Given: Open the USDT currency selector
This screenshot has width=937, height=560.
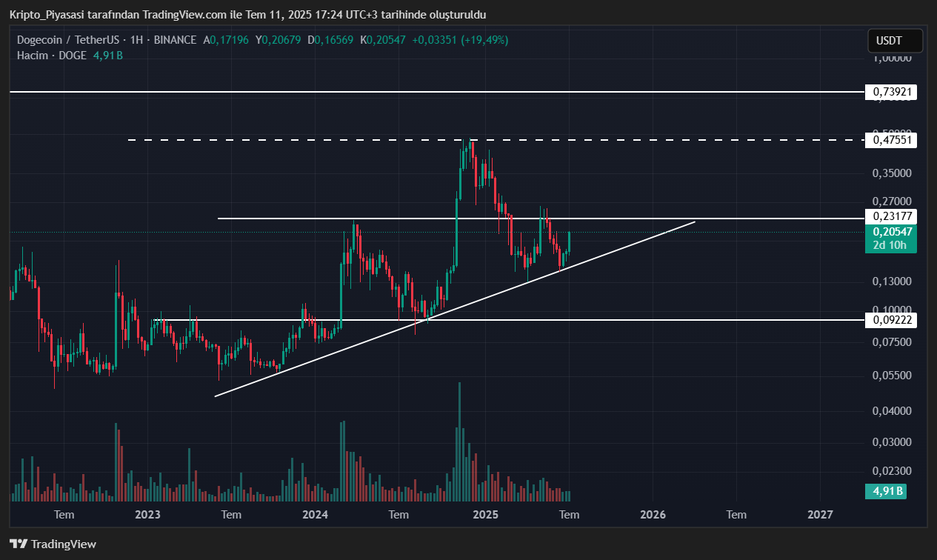Looking at the screenshot, I should coord(895,41).
